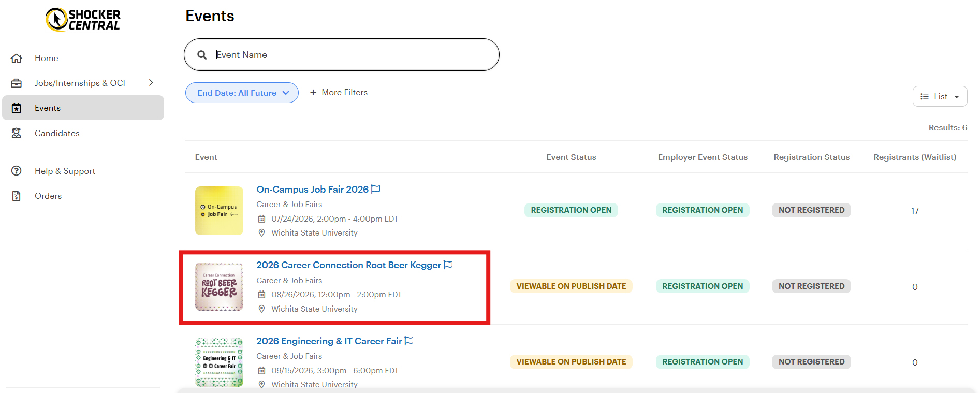Click the Candidates graduate icon
Image resolution: width=980 pixels, height=393 pixels.
point(17,133)
